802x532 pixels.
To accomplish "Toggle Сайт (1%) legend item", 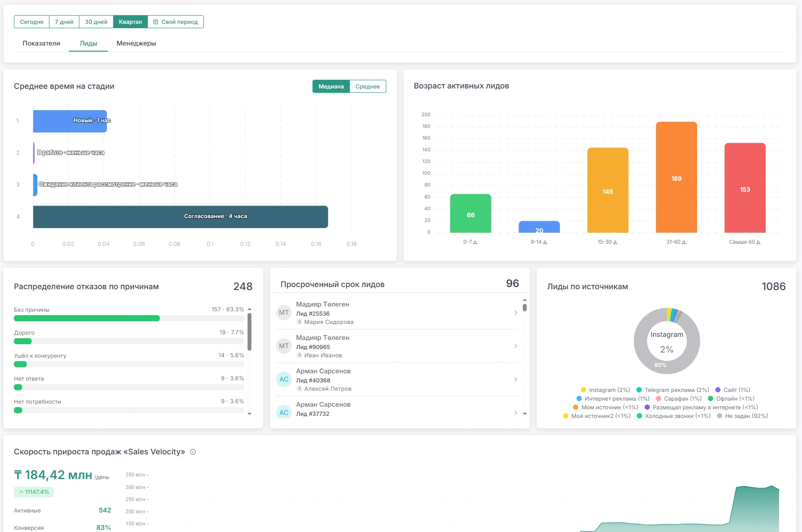I will (733, 390).
